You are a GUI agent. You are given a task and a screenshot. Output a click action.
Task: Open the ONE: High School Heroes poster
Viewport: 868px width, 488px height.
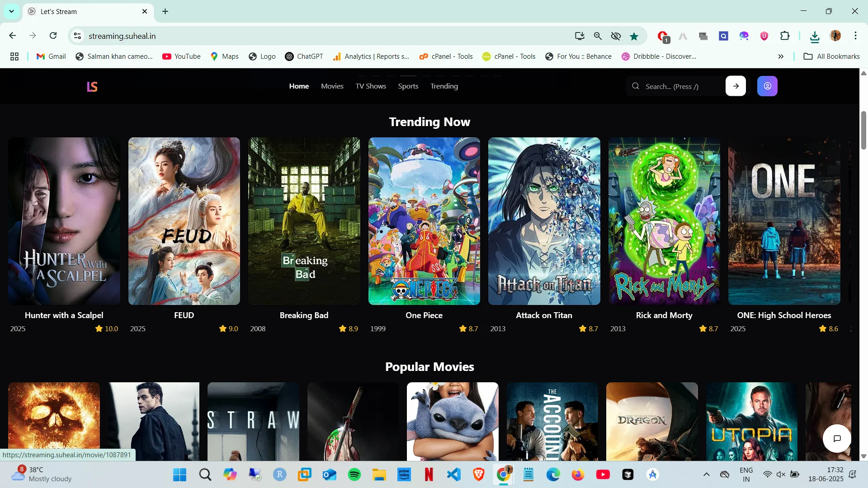pyautogui.click(x=784, y=221)
